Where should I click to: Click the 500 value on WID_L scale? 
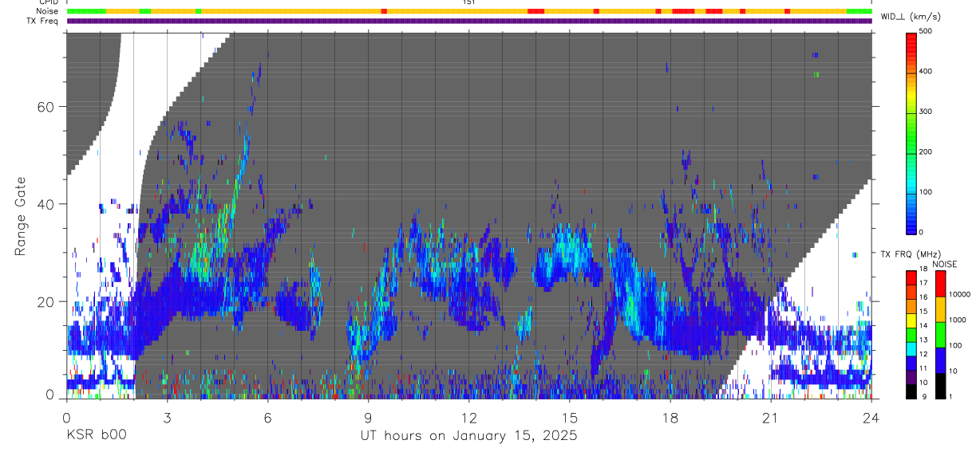(926, 31)
